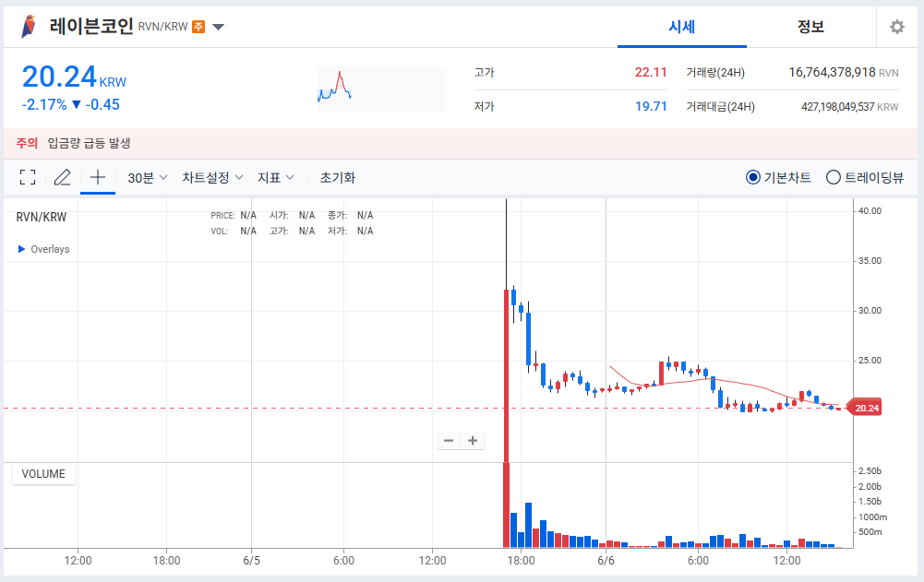Click the 입금량 급등 발생 notice

click(89, 143)
